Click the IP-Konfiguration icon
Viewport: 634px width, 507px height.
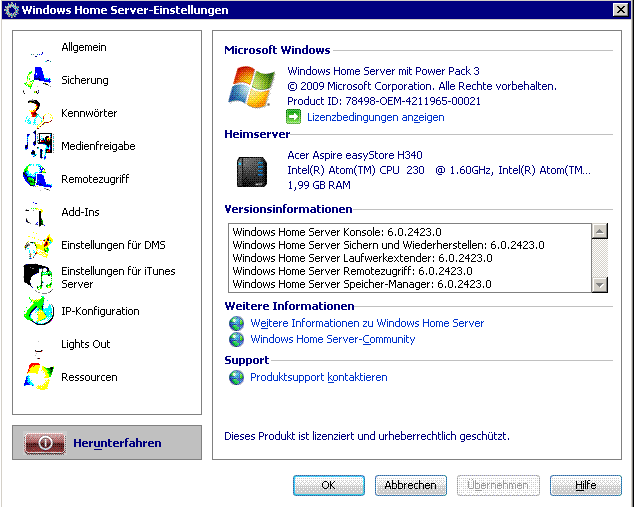(37, 311)
